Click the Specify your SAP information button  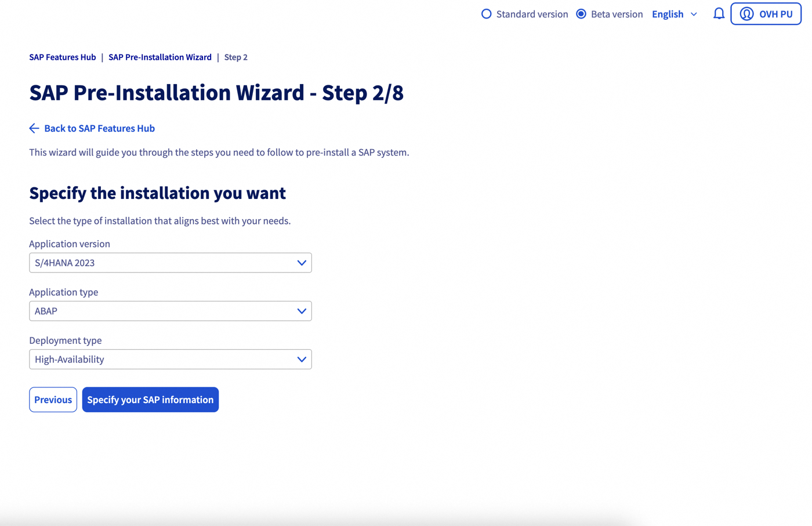point(150,400)
